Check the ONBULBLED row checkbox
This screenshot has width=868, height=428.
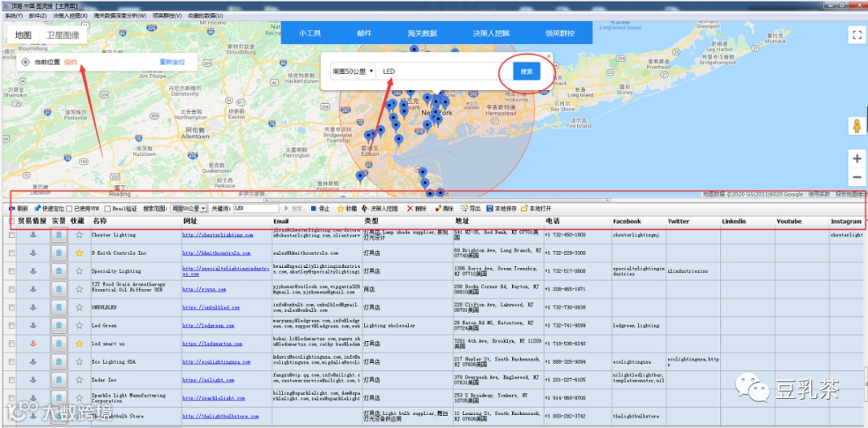pyautogui.click(x=11, y=307)
